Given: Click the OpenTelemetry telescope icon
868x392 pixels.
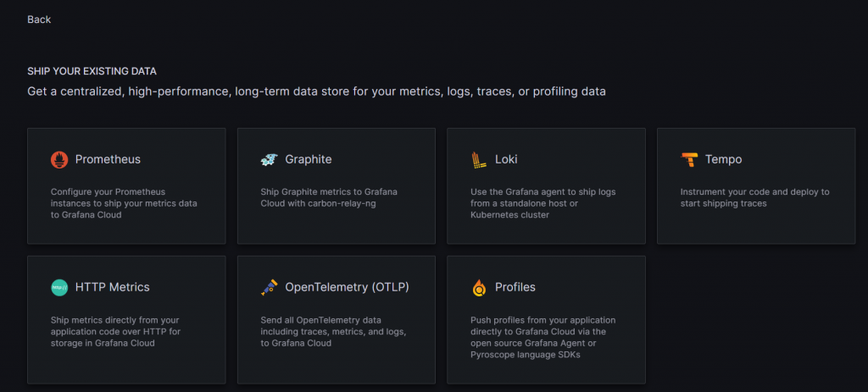Looking at the screenshot, I should 269,287.
